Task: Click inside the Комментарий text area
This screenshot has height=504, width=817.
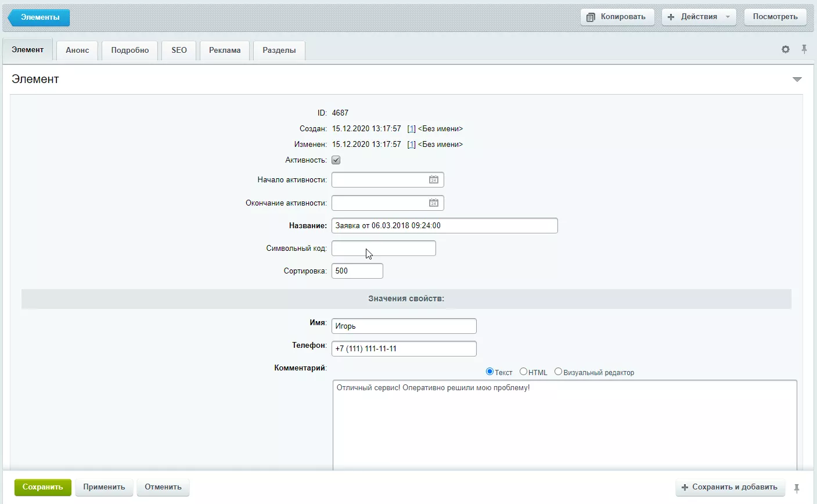Action: [x=565, y=426]
